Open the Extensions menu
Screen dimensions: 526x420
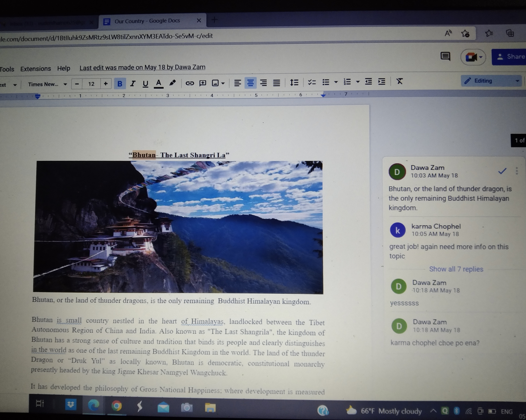(x=35, y=69)
